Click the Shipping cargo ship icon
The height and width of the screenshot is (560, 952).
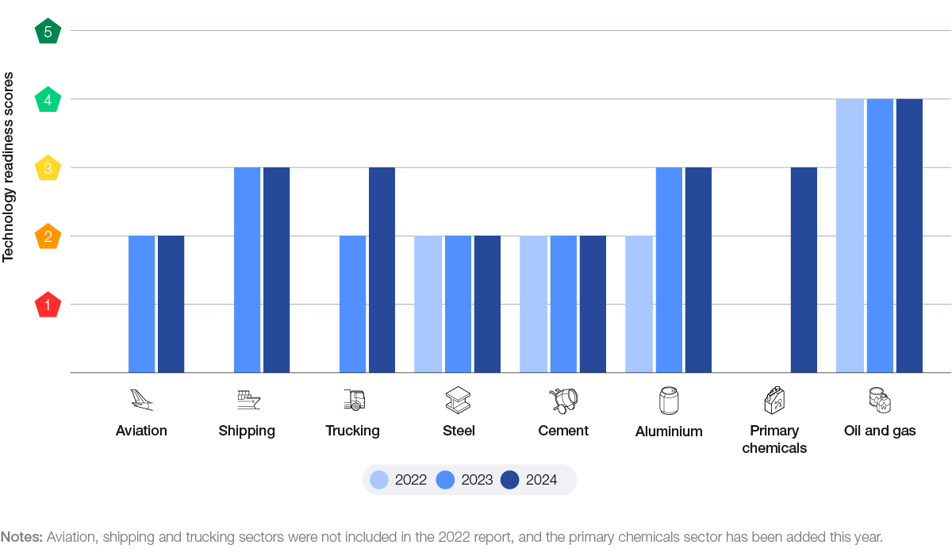pyautogui.click(x=248, y=400)
